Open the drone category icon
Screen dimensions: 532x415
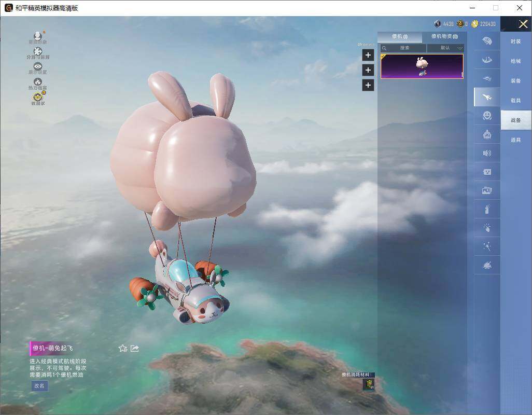[487, 78]
